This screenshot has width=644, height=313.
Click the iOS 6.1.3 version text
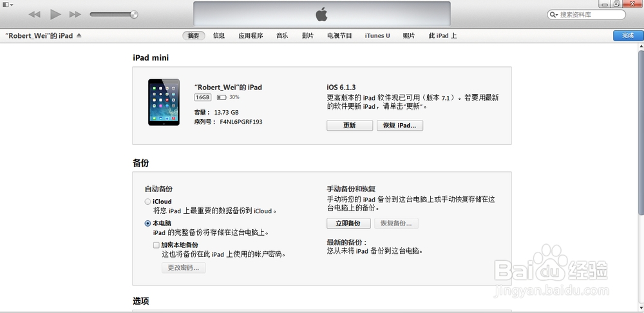pyautogui.click(x=341, y=88)
